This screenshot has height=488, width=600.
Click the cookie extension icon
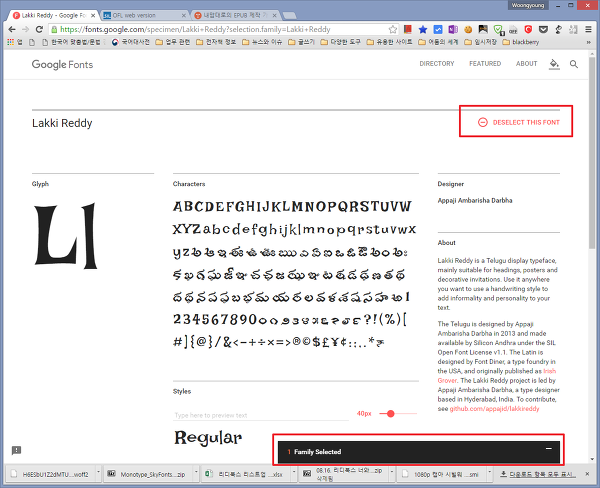click(468, 29)
